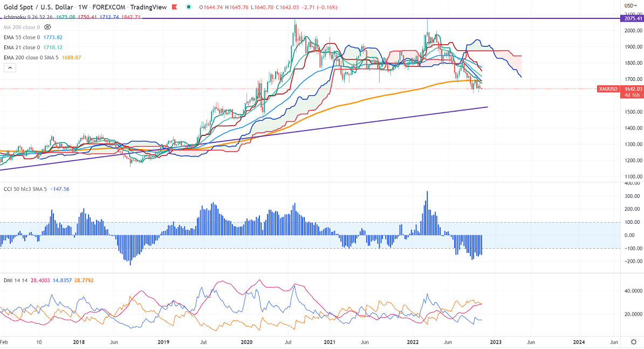Click the CCI value -147.56
This screenshot has width=644, height=349.
[x=60, y=189]
